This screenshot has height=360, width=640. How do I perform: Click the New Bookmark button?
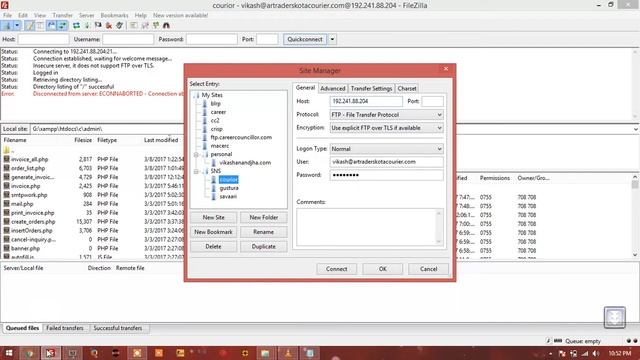pyautogui.click(x=213, y=232)
